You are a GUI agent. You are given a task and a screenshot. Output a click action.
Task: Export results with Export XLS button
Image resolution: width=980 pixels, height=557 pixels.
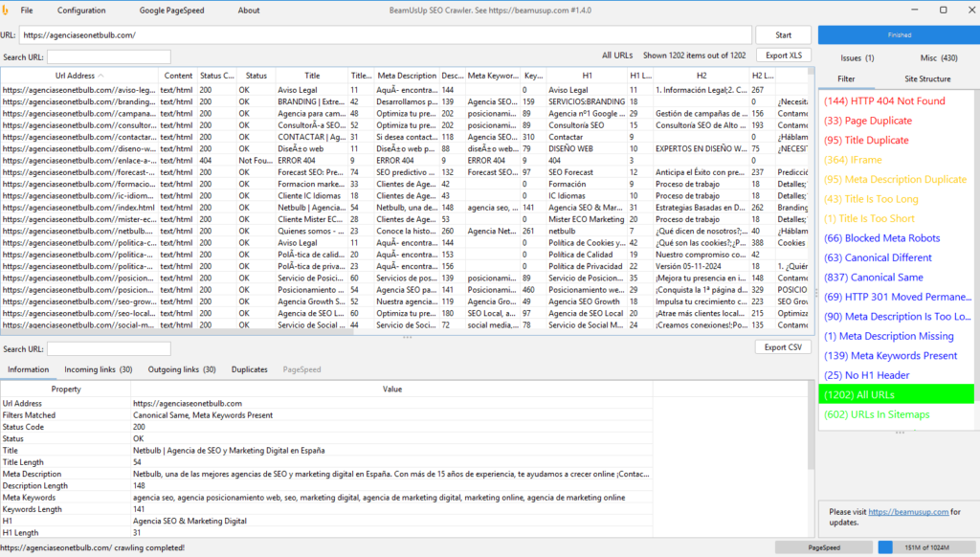point(783,56)
